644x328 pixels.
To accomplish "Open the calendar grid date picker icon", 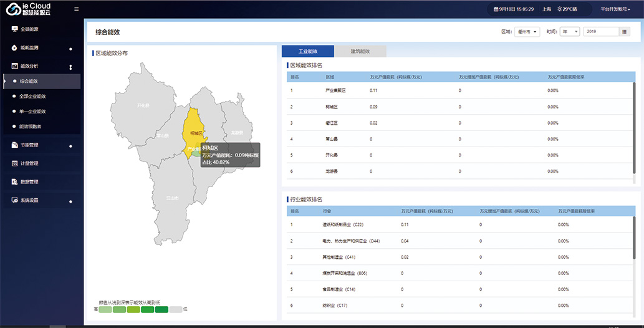I will click(625, 32).
